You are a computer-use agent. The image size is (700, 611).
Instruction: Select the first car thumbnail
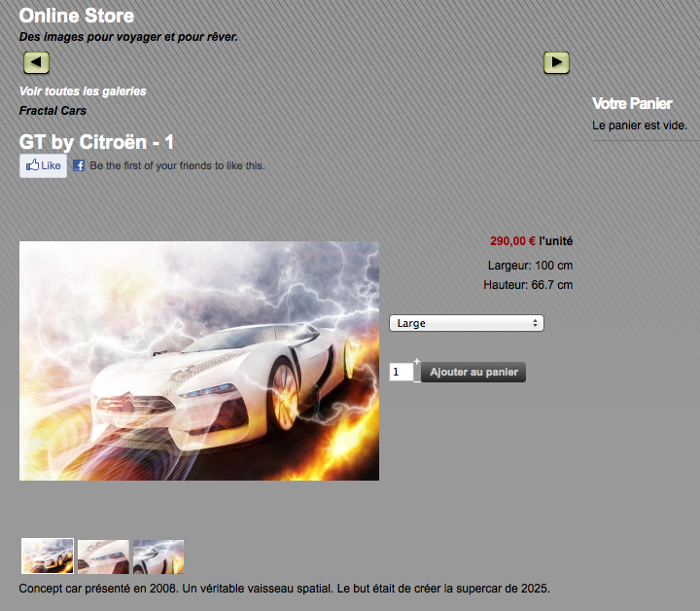click(x=48, y=557)
